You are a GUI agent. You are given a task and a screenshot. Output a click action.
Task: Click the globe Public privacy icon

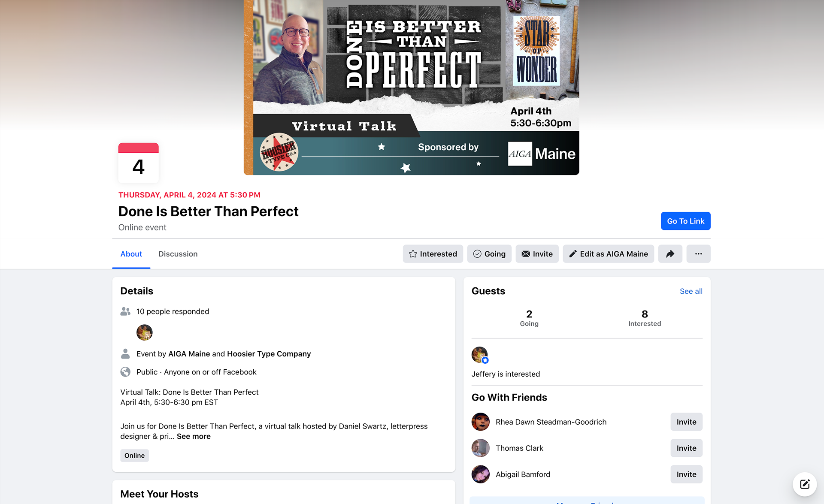click(x=125, y=372)
